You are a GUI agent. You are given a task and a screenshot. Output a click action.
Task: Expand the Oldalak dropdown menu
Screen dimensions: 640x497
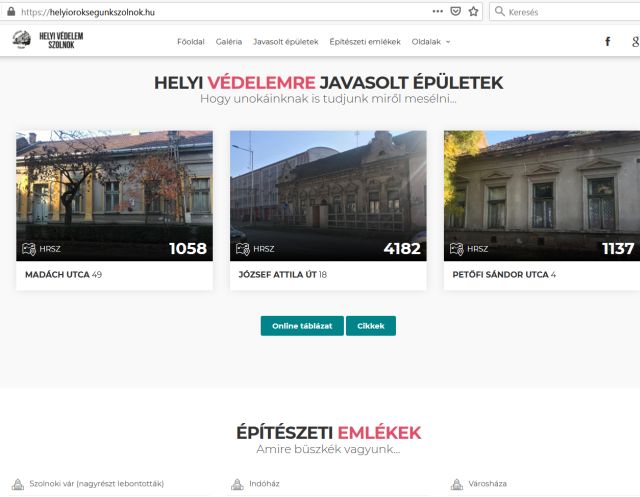[x=431, y=42]
